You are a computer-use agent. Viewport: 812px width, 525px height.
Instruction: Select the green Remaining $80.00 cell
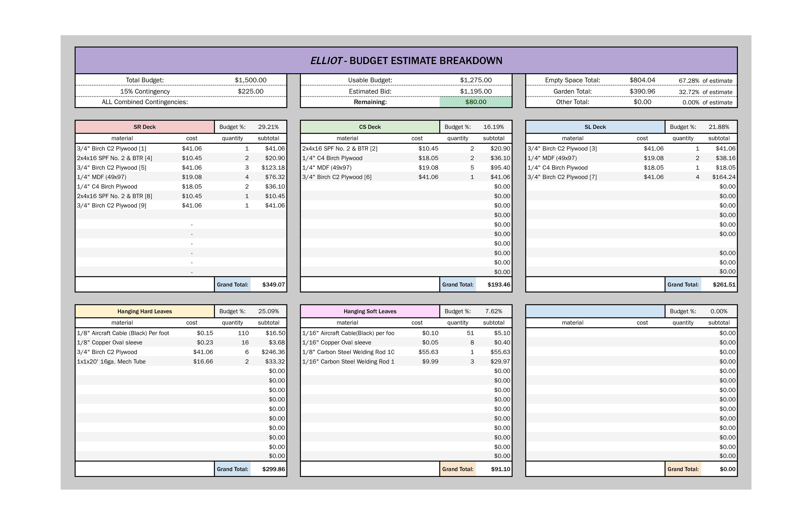coord(476,102)
